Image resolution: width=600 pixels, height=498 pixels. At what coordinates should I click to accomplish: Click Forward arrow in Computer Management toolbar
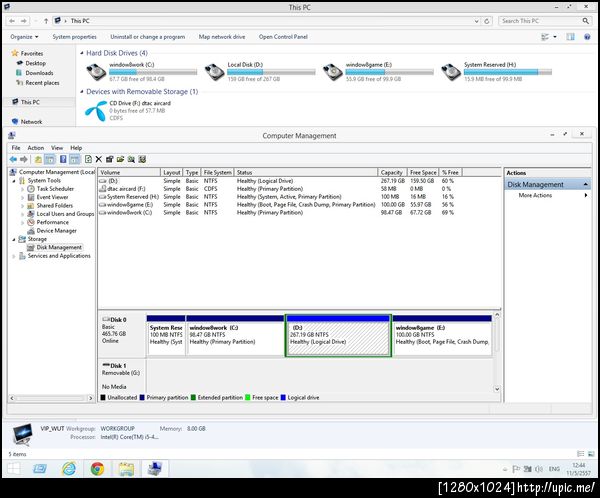[x=24, y=159]
